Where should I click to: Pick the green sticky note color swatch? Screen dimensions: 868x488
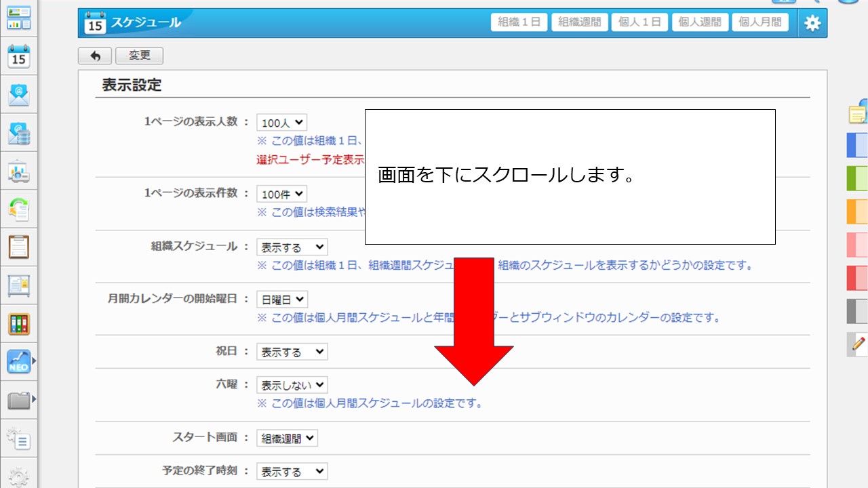(858, 178)
